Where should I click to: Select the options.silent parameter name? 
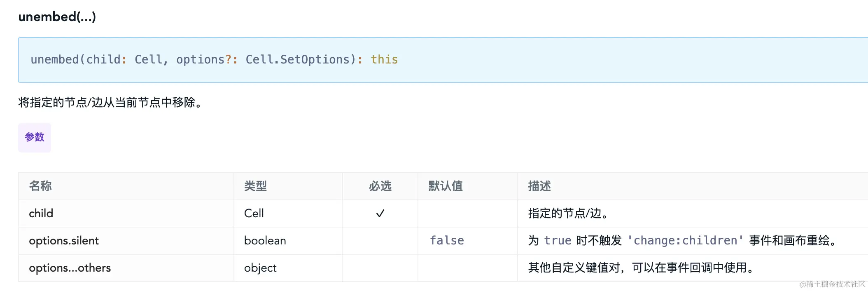click(x=64, y=241)
